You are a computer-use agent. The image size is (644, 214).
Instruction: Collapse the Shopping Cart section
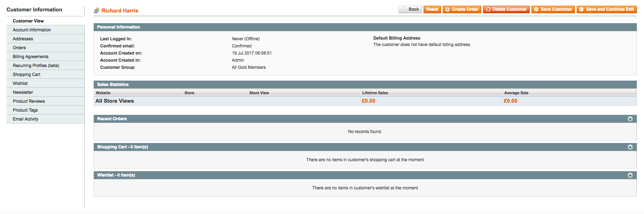[630, 147]
